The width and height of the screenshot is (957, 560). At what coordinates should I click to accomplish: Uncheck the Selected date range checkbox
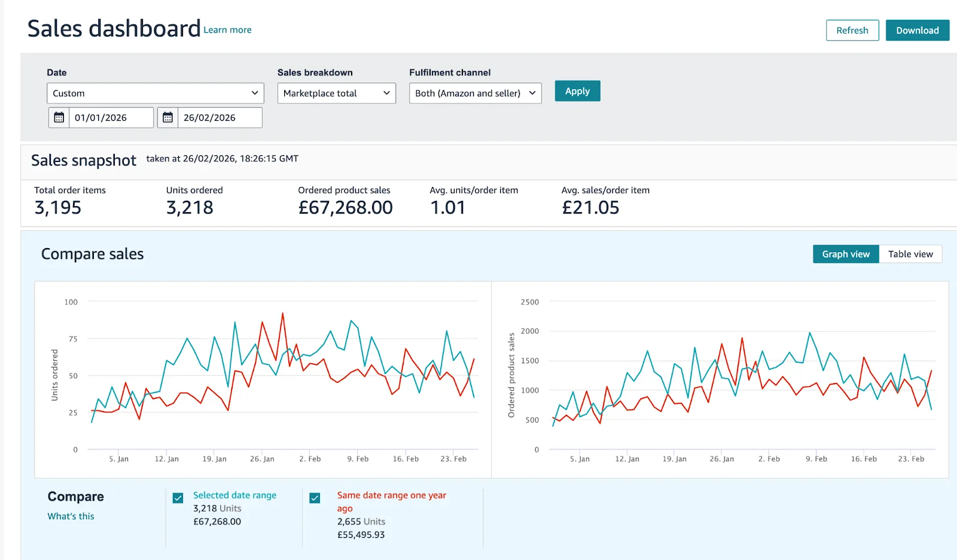click(178, 498)
